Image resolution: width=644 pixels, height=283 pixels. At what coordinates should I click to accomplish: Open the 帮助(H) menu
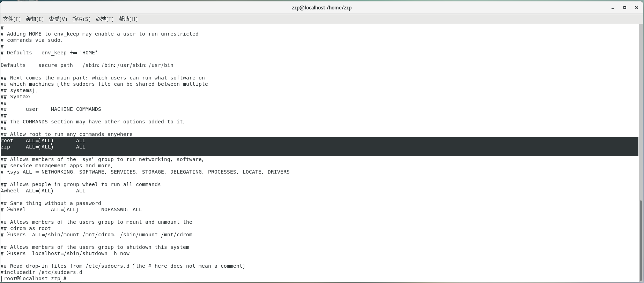pyautogui.click(x=128, y=19)
